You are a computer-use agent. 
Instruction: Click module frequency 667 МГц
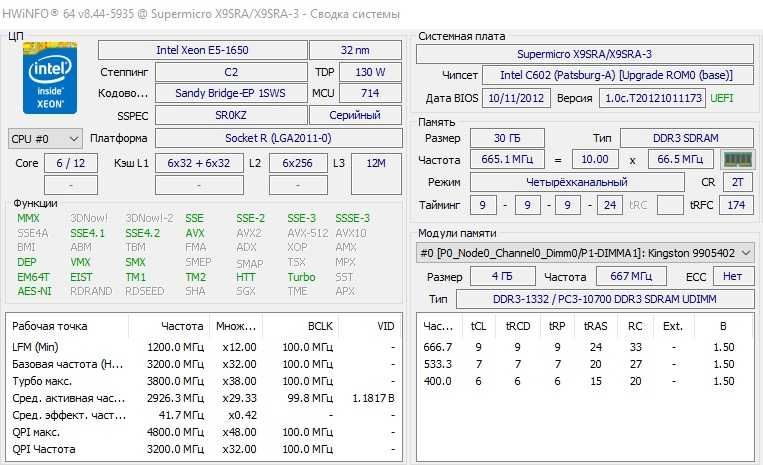[631, 277]
